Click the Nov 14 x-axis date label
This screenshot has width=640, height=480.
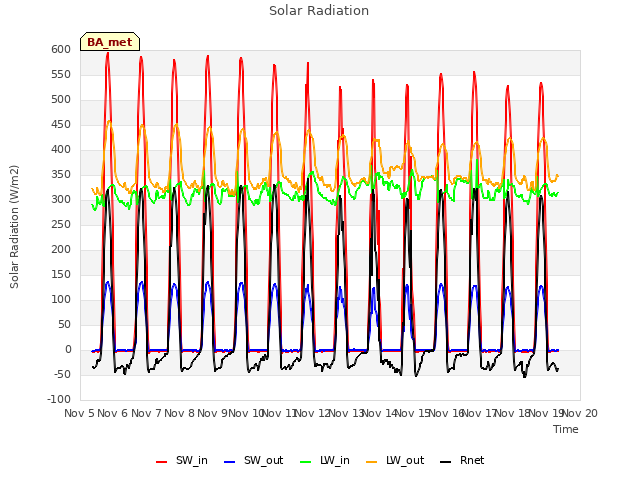click(380, 413)
